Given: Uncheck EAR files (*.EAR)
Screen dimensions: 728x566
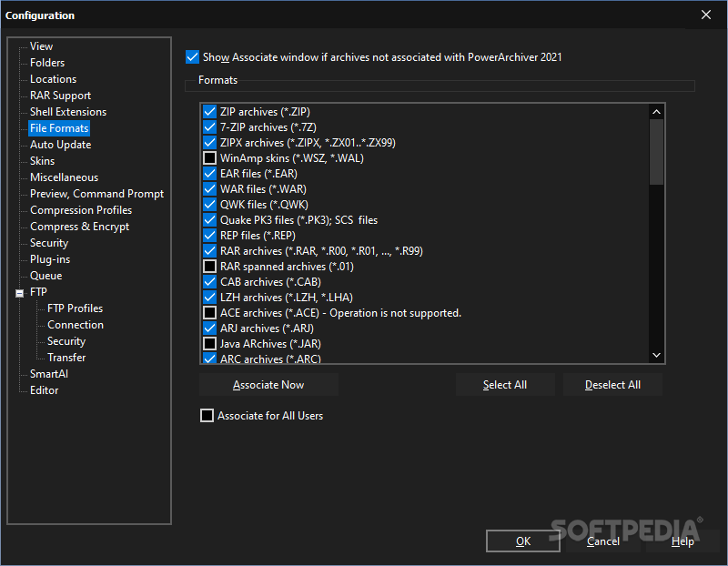Looking at the screenshot, I should [210, 174].
